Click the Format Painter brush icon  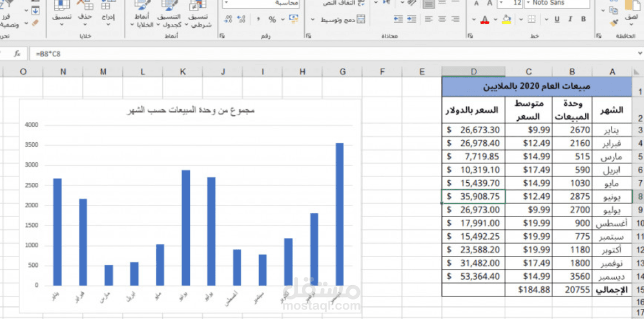pos(614,23)
